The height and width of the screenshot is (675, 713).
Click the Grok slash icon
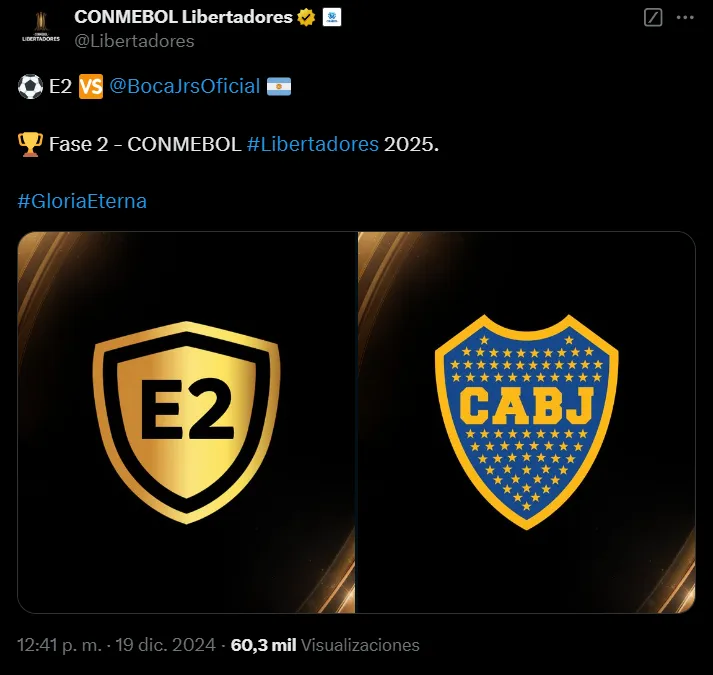(x=653, y=18)
